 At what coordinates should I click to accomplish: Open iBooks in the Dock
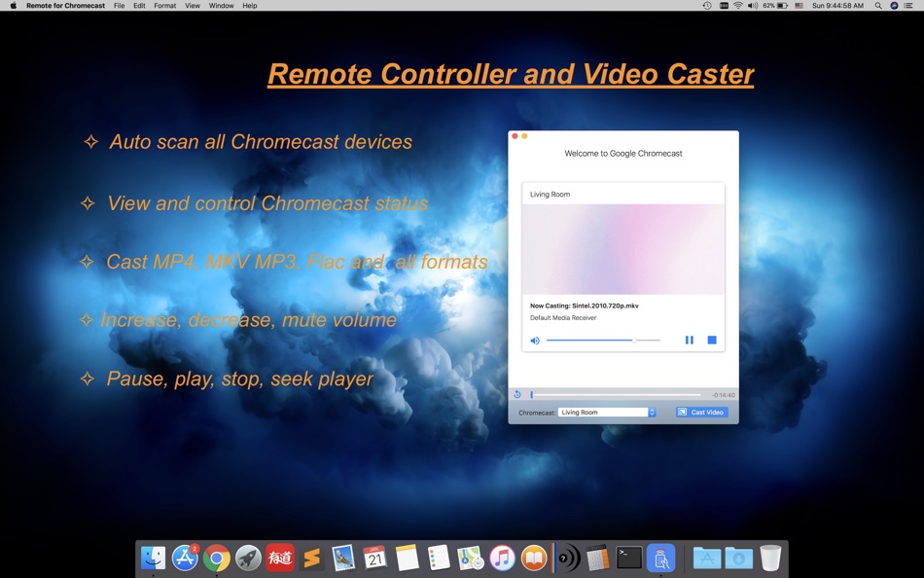[x=534, y=558]
